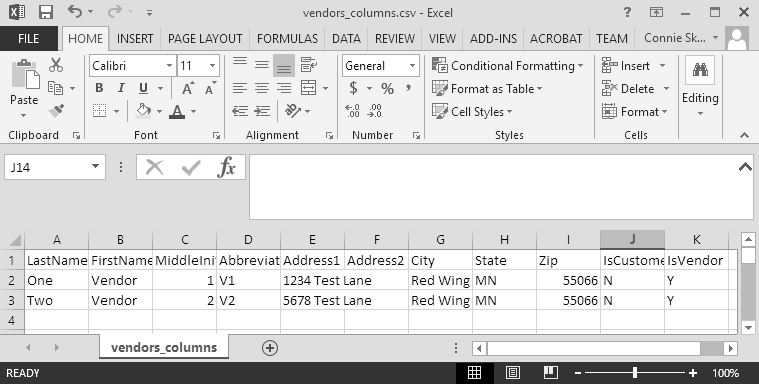Click the Save icon in quick access toolbar

pos(46,12)
